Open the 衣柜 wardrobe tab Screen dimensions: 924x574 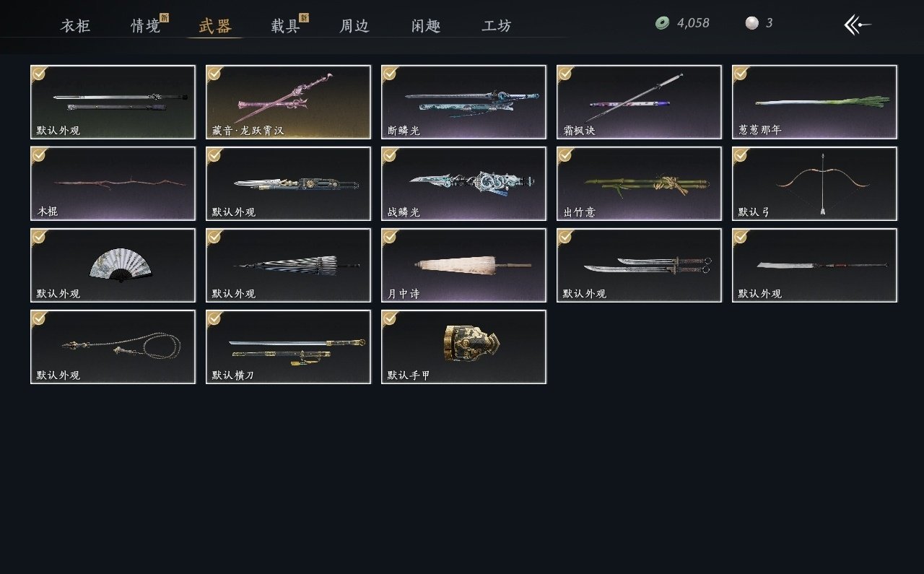coord(75,26)
